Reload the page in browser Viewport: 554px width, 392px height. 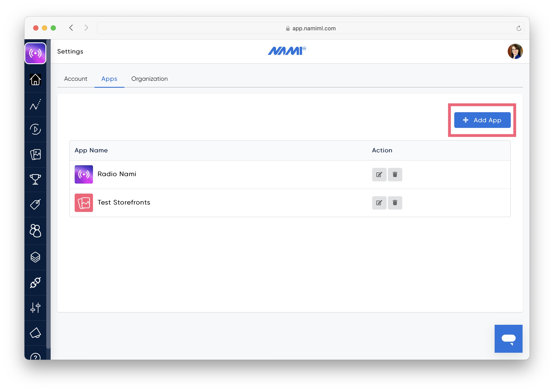[x=518, y=28]
